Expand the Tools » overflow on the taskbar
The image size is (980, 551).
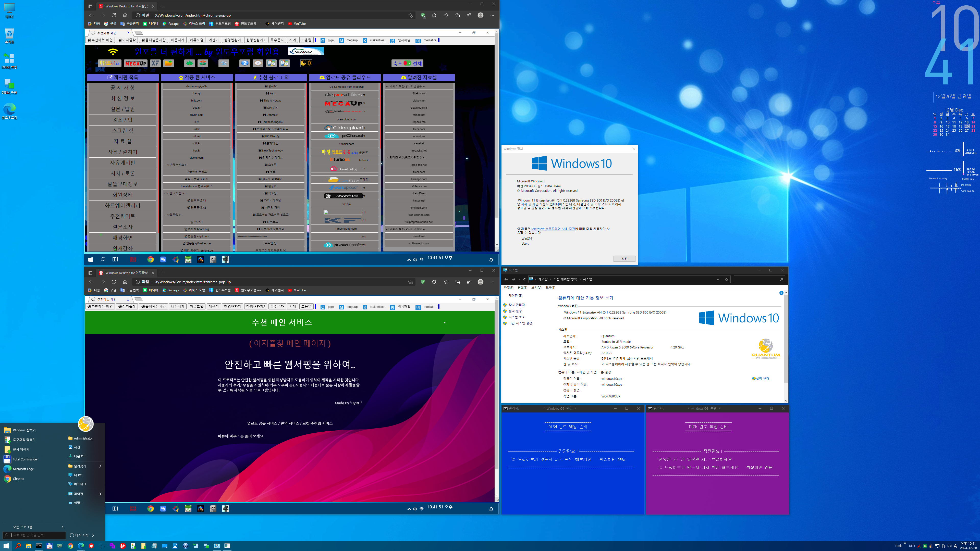[905, 543]
